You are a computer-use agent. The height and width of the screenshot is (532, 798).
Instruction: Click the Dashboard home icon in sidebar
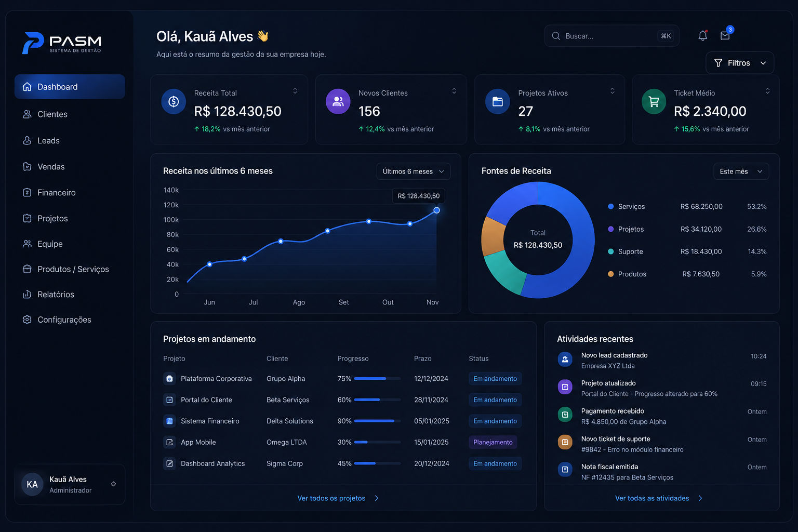[x=27, y=87]
